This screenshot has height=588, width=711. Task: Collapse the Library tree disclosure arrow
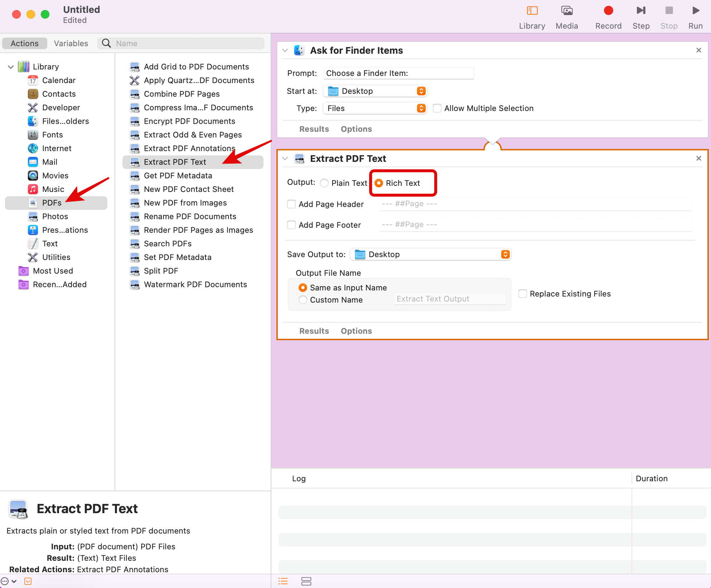pyautogui.click(x=11, y=67)
